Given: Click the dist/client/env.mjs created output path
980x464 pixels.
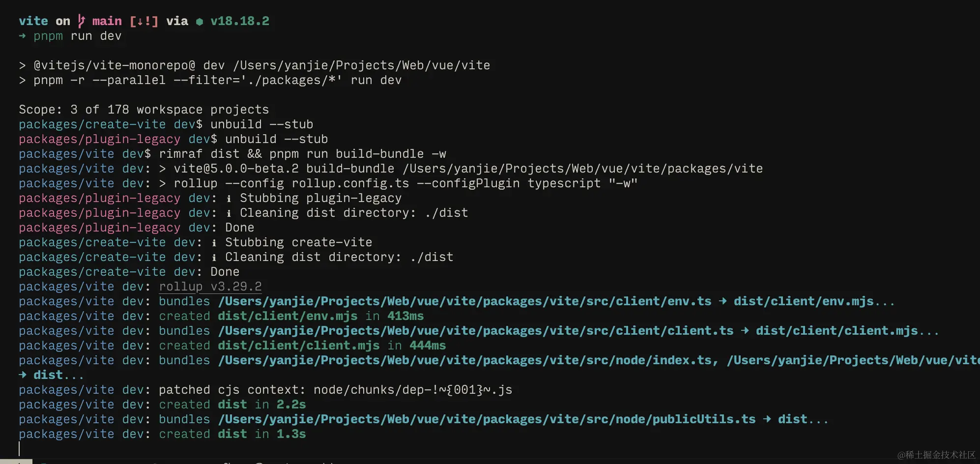Looking at the screenshot, I should pos(288,316).
